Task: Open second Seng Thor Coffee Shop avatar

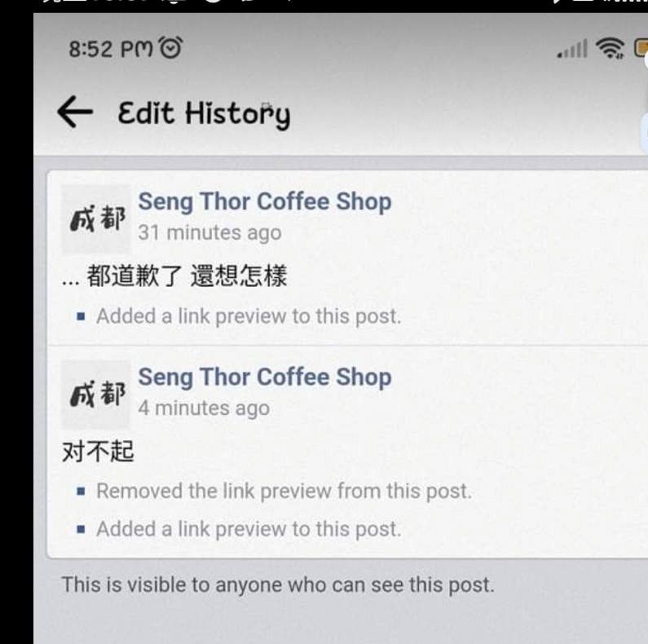Action: [x=96, y=395]
